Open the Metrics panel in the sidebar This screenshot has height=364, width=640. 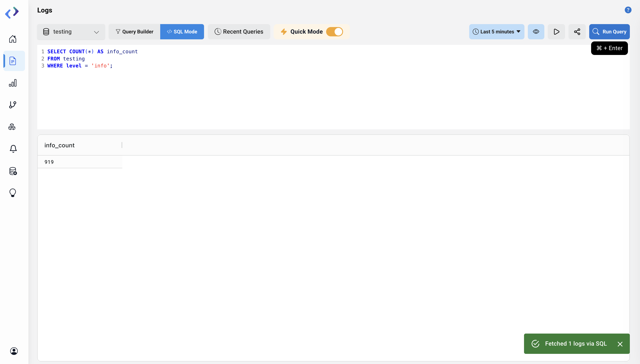(13, 83)
